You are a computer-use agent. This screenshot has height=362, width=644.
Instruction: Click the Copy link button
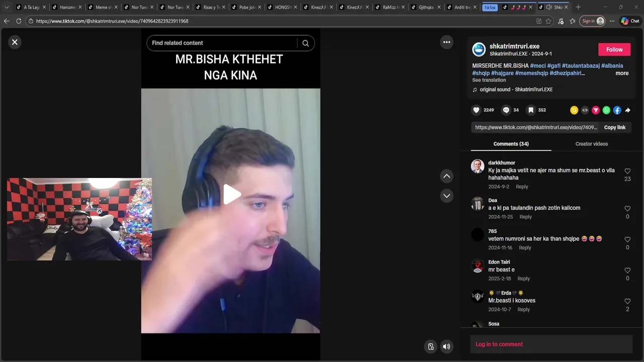pos(615,128)
